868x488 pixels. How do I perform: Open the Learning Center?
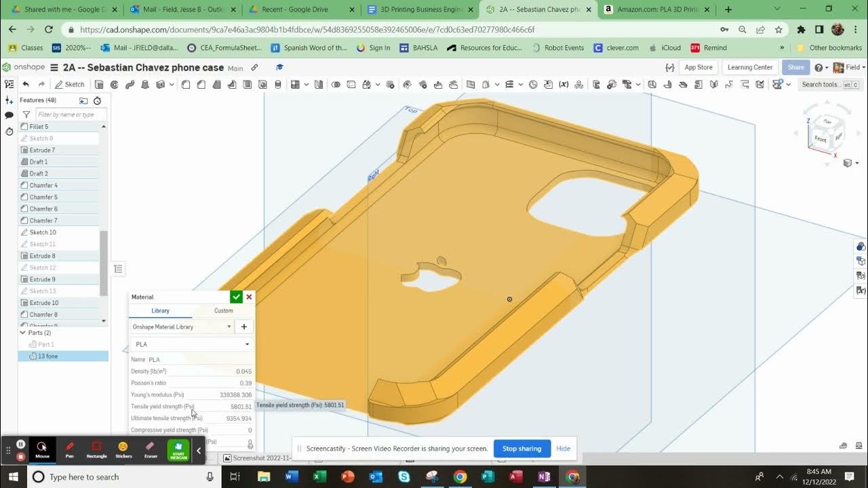pyautogui.click(x=750, y=68)
